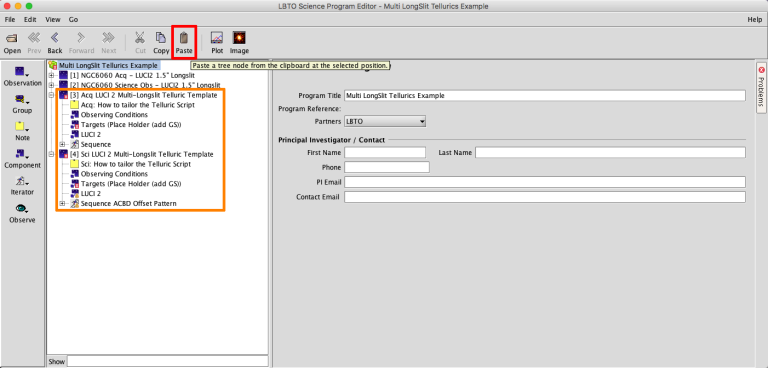768x368 pixels.
Task: Add a Note from the sidebar
Action: [23, 131]
